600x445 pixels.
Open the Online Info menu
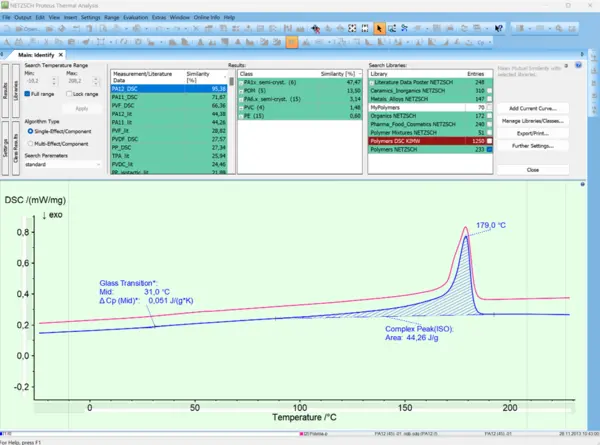point(207,17)
